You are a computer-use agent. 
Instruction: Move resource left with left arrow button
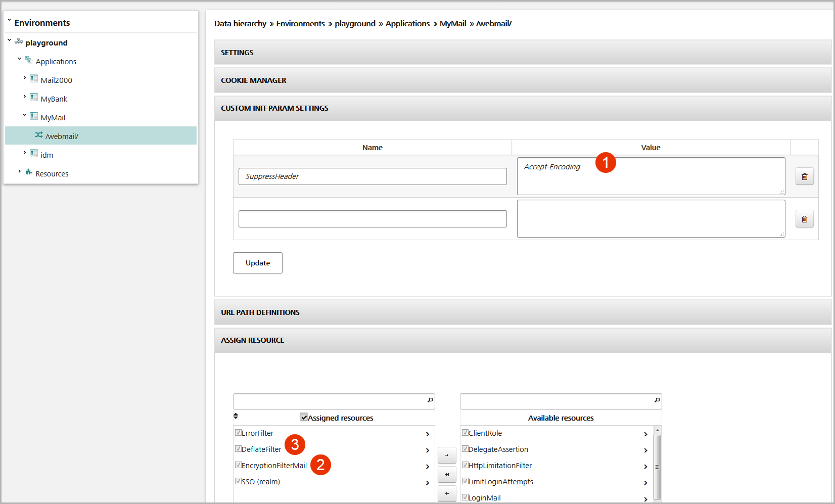pos(447,493)
